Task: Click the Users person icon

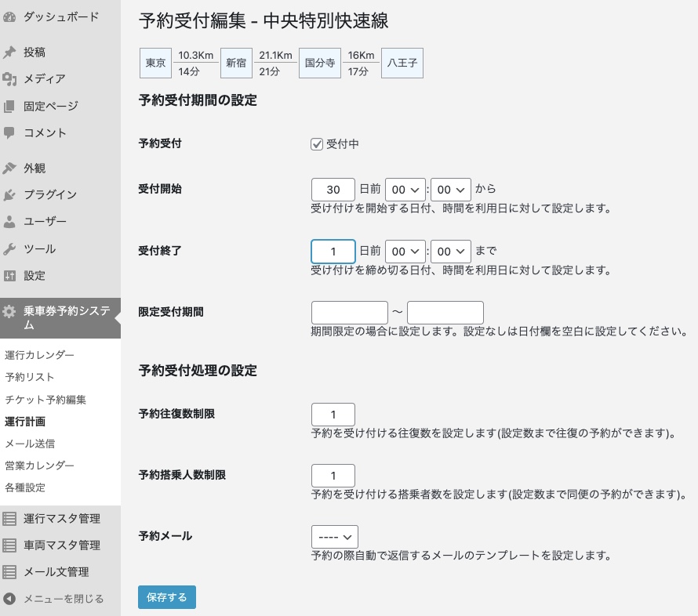Action: click(9, 222)
